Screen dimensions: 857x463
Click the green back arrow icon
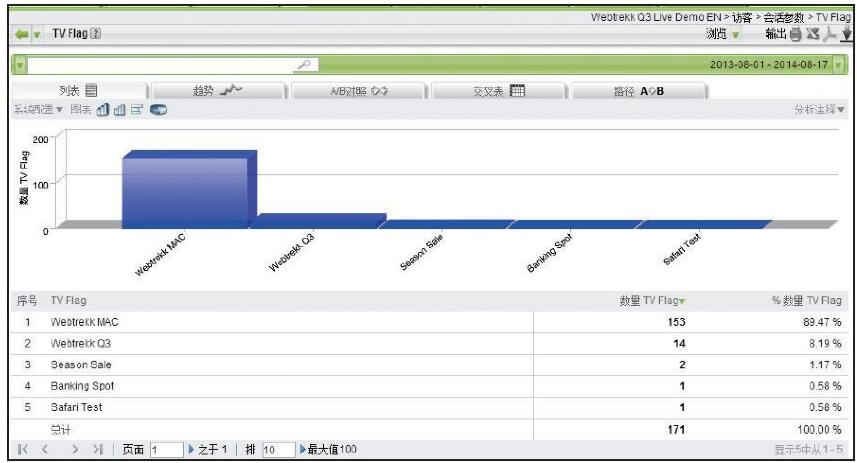pos(23,35)
